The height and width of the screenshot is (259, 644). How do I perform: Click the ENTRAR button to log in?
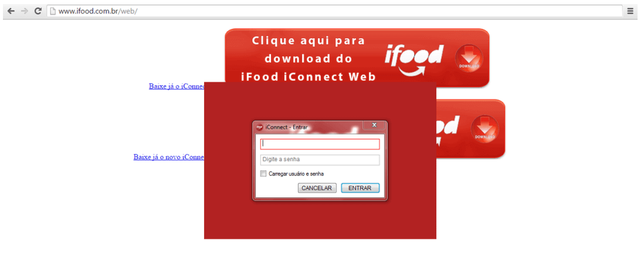click(x=360, y=188)
